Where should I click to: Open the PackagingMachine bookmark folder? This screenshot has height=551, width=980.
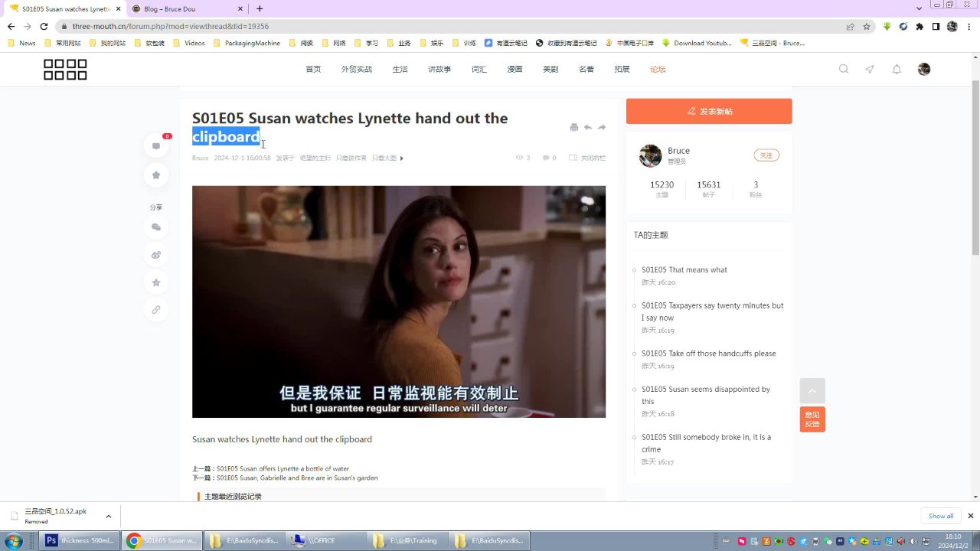click(x=247, y=43)
